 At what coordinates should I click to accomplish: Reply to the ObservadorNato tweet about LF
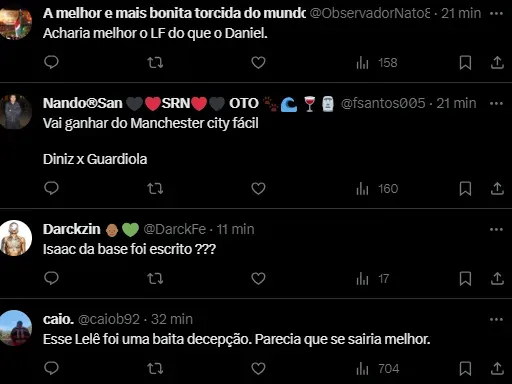pyautogui.click(x=51, y=62)
